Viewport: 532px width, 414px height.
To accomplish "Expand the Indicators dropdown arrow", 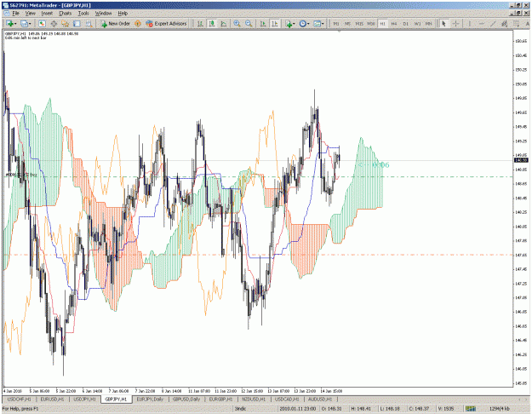I will [x=294, y=24].
